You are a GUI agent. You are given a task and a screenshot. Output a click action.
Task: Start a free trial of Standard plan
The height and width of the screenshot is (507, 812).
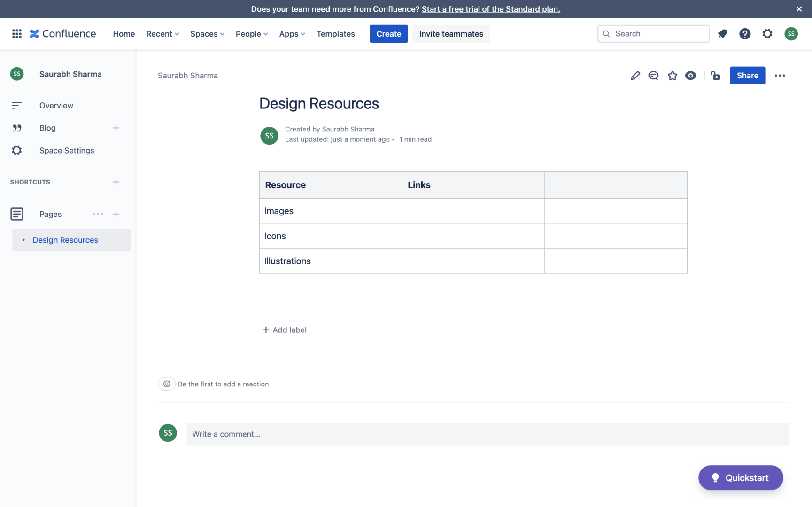coord(490,9)
